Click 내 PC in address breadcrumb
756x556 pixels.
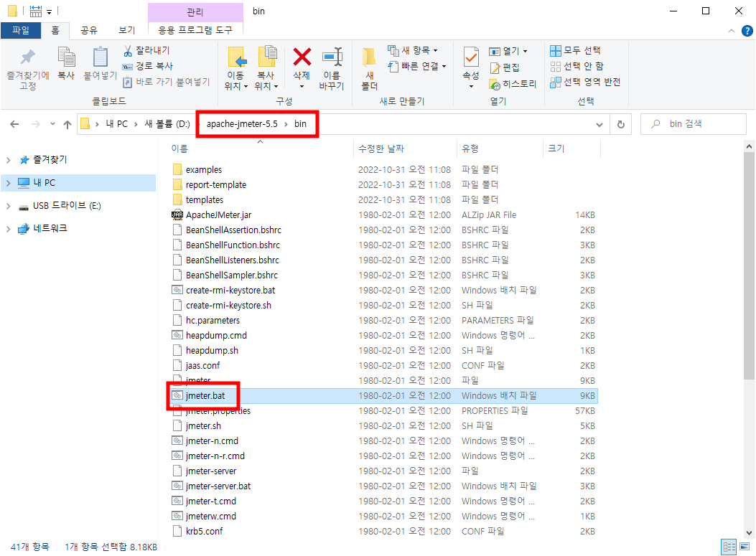pyautogui.click(x=117, y=124)
